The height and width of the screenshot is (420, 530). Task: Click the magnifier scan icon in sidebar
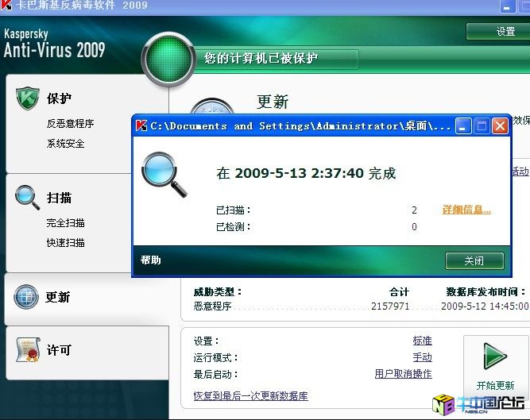[x=27, y=197]
